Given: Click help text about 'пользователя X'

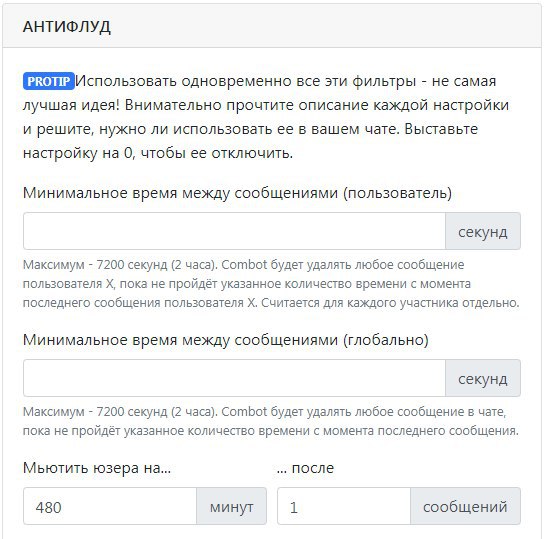Looking at the screenshot, I should (x=271, y=283).
